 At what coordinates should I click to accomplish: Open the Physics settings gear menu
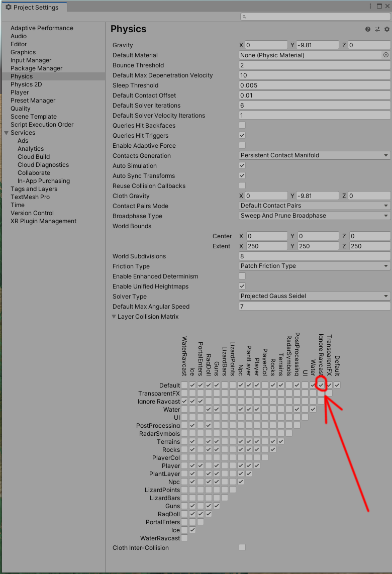pos(387,29)
